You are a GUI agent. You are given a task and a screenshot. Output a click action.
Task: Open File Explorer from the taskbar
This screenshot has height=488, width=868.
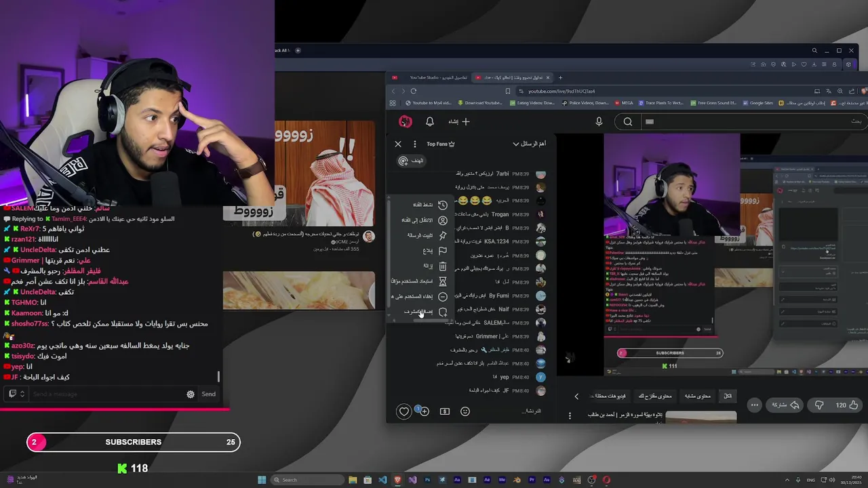353,480
